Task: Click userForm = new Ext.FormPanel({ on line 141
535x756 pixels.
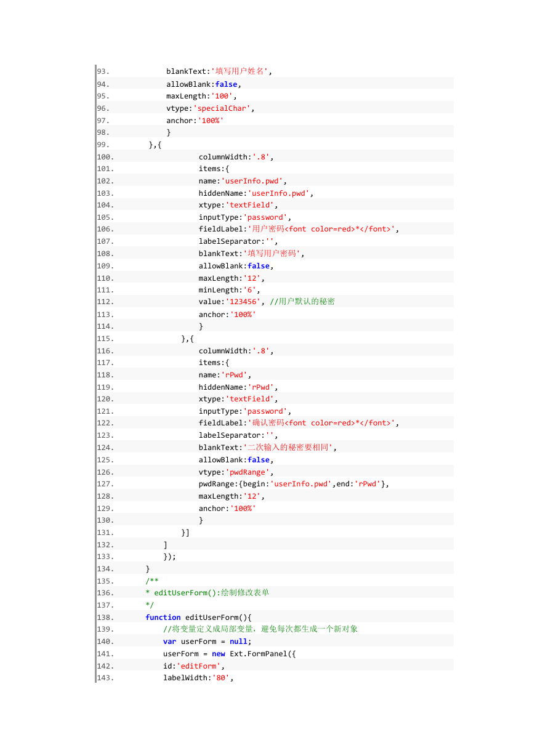Action: [x=230, y=653]
